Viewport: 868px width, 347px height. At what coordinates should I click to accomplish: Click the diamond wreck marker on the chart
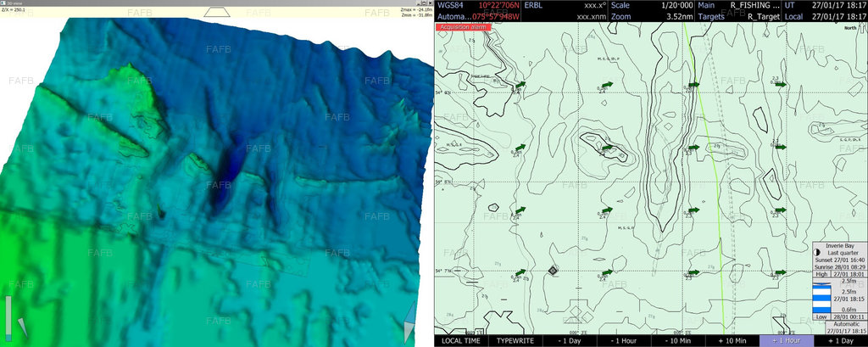coord(553,271)
